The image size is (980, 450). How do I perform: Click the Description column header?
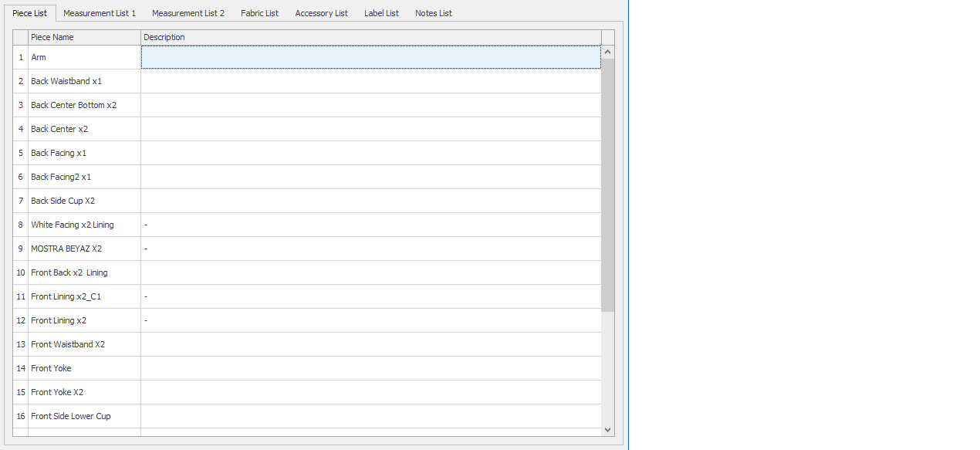click(370, 37)
